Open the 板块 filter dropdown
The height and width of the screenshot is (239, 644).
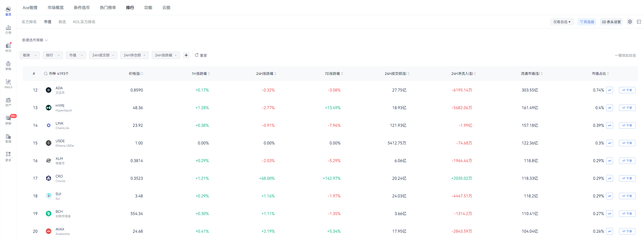(30, 55)
